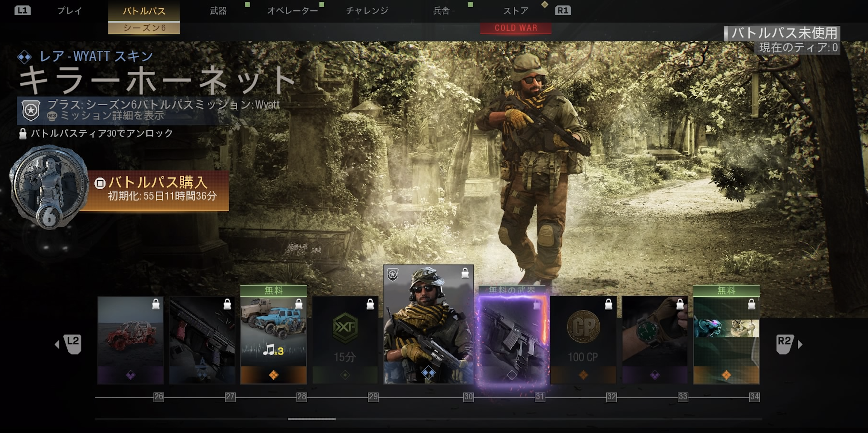Click the music note x3 icon

273,350
